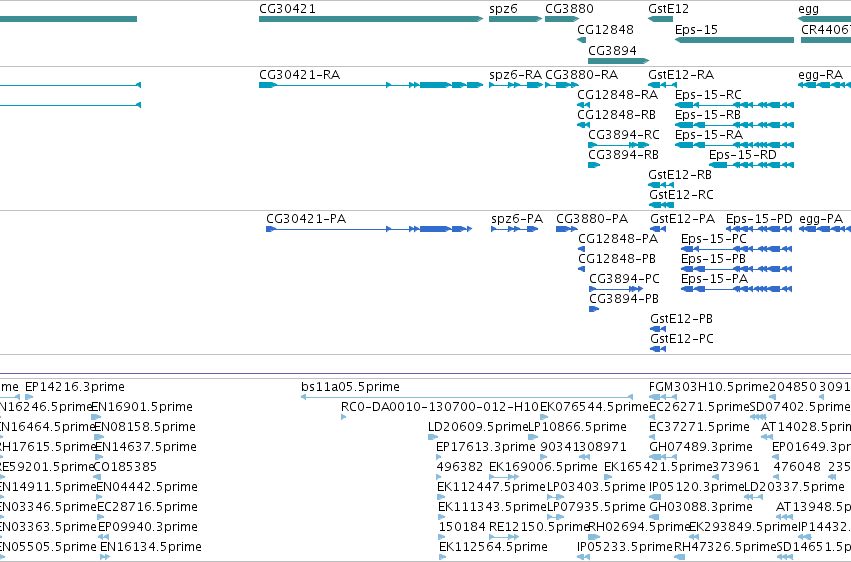Select the EN16134.5prime EST label
Image resolution: width=851 pixels, height=562 pixels.
(150, 547)
